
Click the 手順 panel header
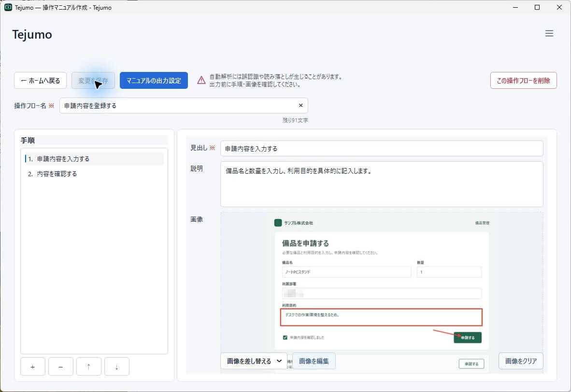pos(28,140)
